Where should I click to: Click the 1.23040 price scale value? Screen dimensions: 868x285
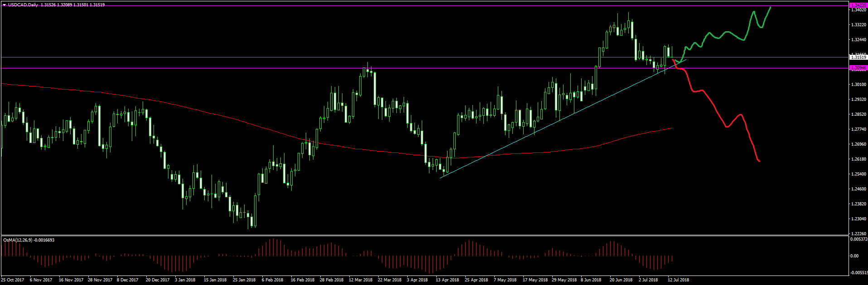[858, 219]
